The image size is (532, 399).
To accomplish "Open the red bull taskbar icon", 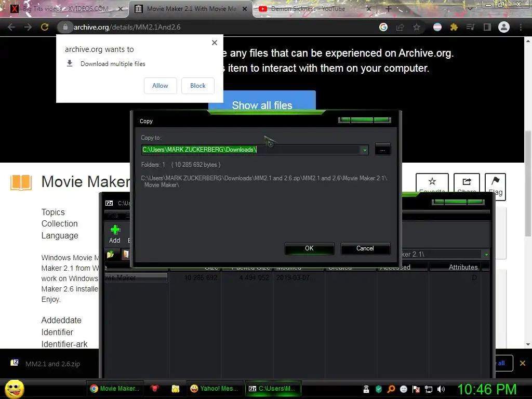I will pyautogui.click(x=155, y=389).
